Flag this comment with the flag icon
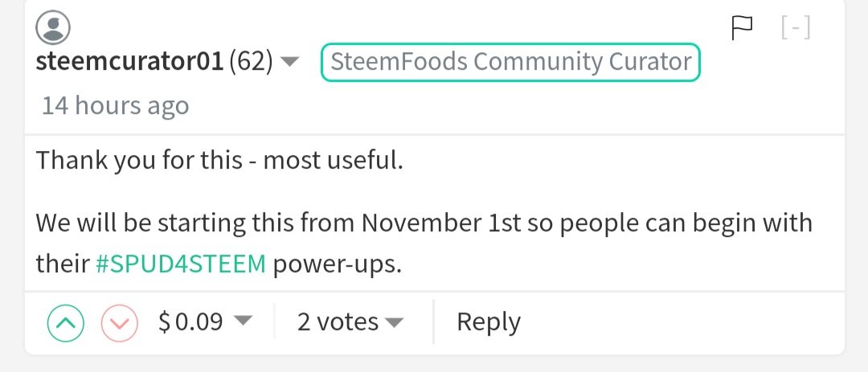Screen dimensions: 868x372 coord(742,27)
